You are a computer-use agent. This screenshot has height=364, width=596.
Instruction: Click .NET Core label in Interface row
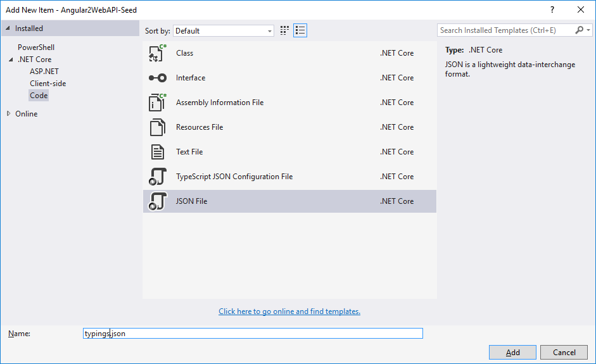[x=397, y=78]
